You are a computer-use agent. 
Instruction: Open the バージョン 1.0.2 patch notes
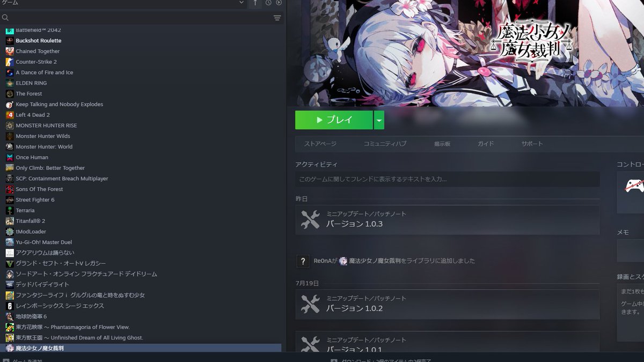(447, 305)
